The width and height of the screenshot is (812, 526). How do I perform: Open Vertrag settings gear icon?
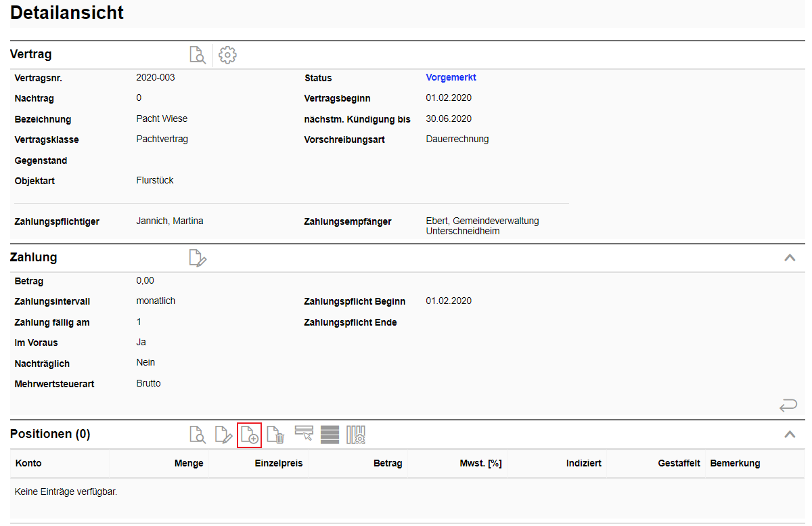coord(227,55)
